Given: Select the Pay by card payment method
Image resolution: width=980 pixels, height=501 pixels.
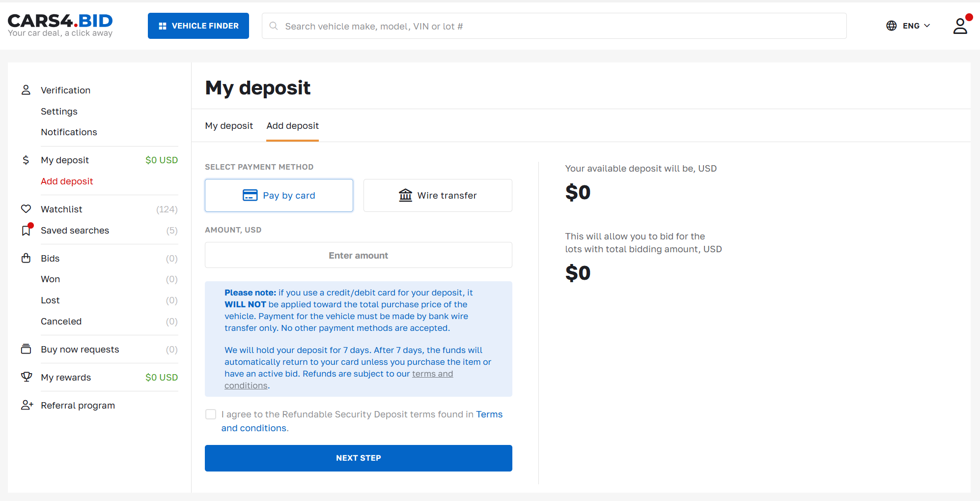Looking at the screenshot, I should pos(279,196).
